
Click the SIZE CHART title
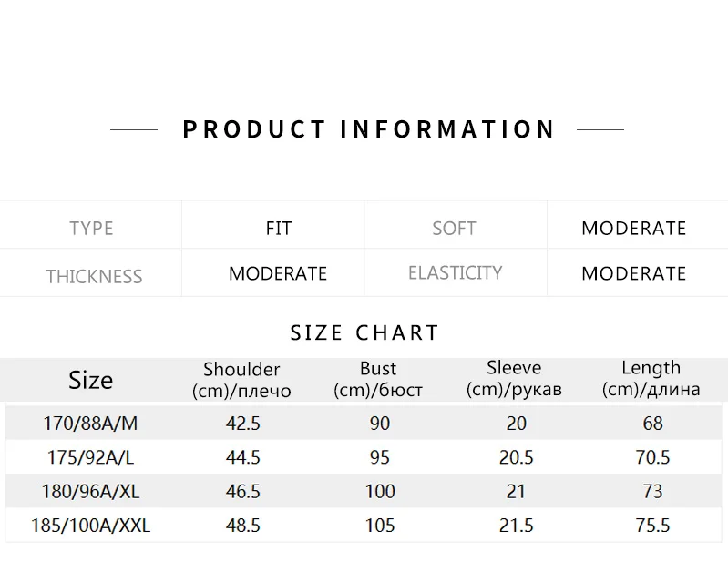tap(364, 332)
